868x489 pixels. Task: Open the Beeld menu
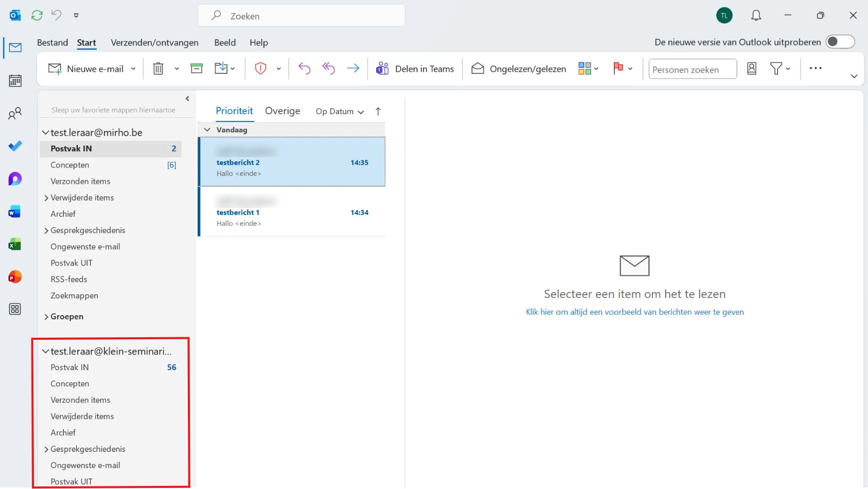225,42
